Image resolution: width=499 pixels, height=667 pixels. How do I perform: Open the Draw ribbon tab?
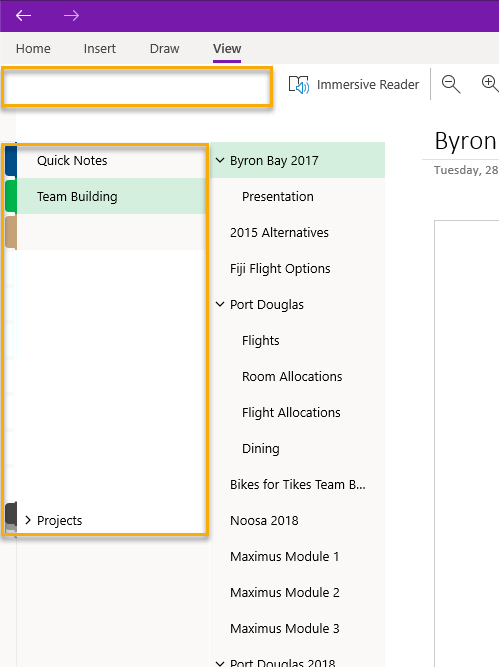click(x=164, y=48)
